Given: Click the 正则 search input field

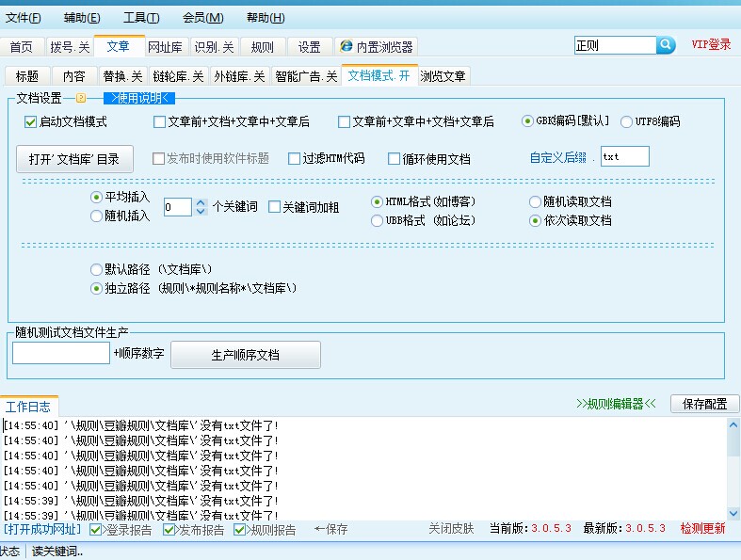Looking at the screenshot, I should pyautogui.click(x=615, y=45).
